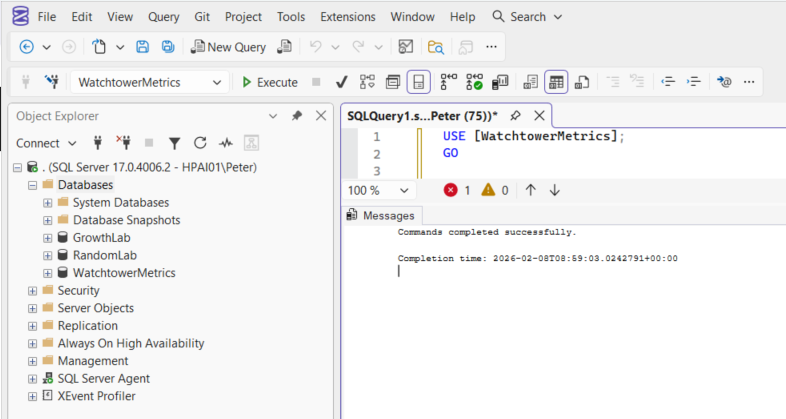Click the filter funnel icon in Object Explorer
The image size is (786, 419).
tap(174, 143)
